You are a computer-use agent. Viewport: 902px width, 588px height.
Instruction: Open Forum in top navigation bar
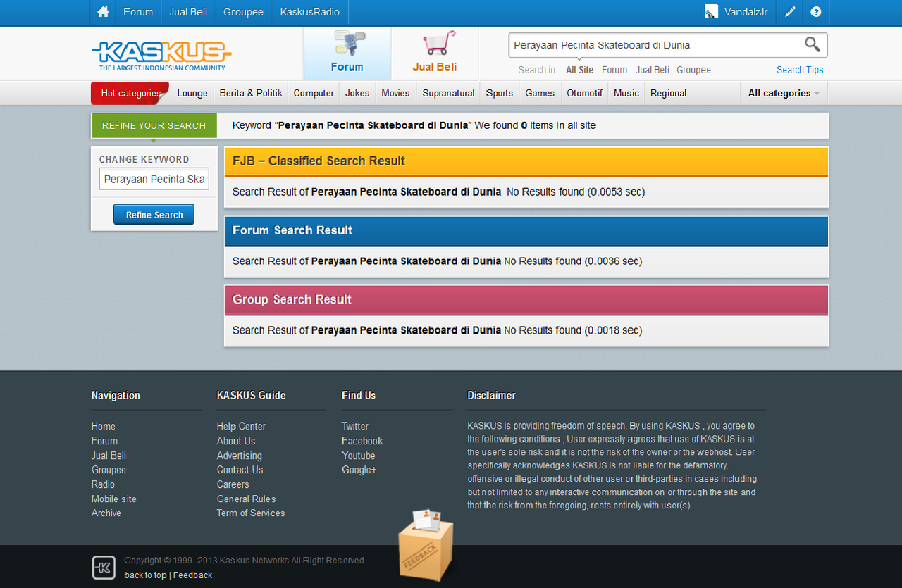pos(138,12)
